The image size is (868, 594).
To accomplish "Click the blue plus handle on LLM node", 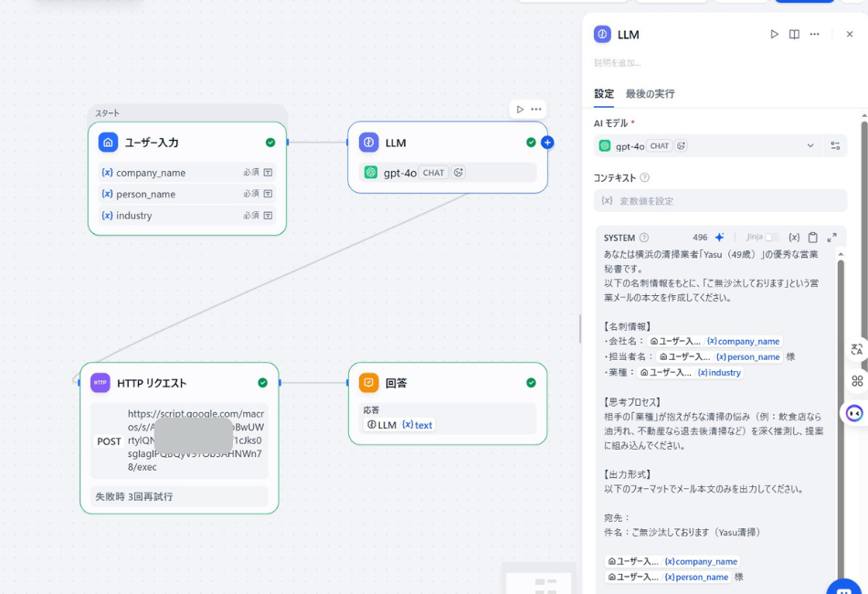I will pyautogui.click(x=547, y=143).
